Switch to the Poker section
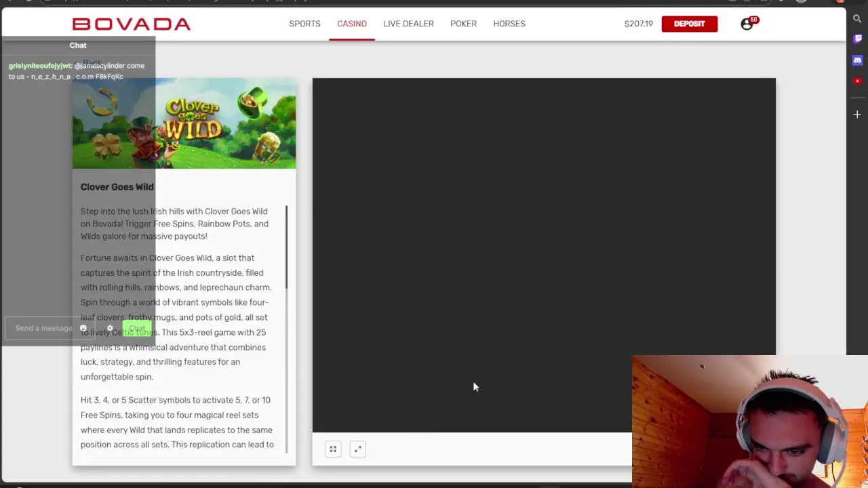Image resolution: width=868 pixels, height=488 pixels. [x=463, y=24]
